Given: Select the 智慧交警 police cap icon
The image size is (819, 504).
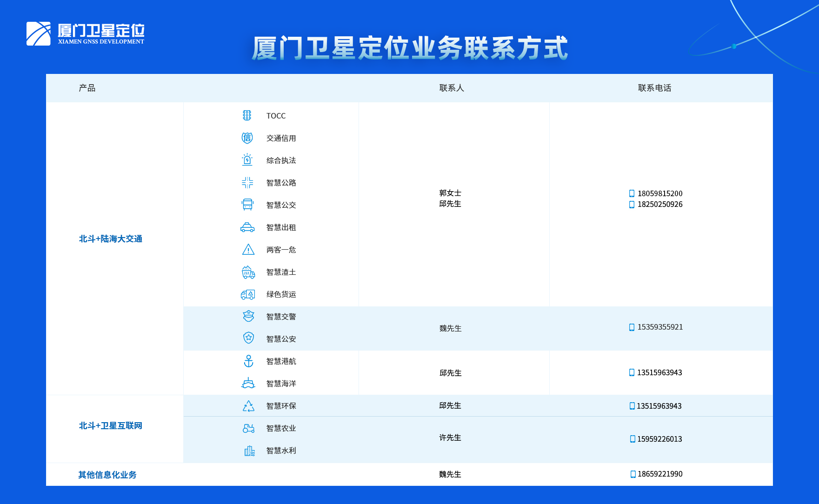Looking at the screenshot, I should click(x=249, y=316).
